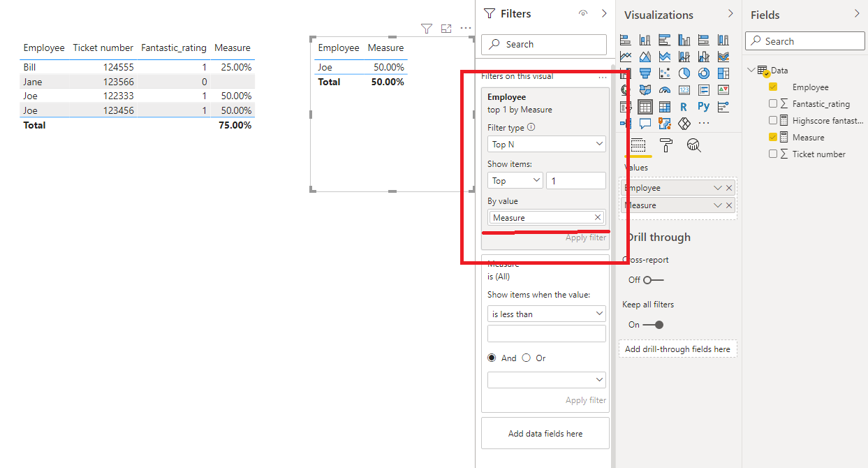Collapse the Filters pane

pos(605,13)
